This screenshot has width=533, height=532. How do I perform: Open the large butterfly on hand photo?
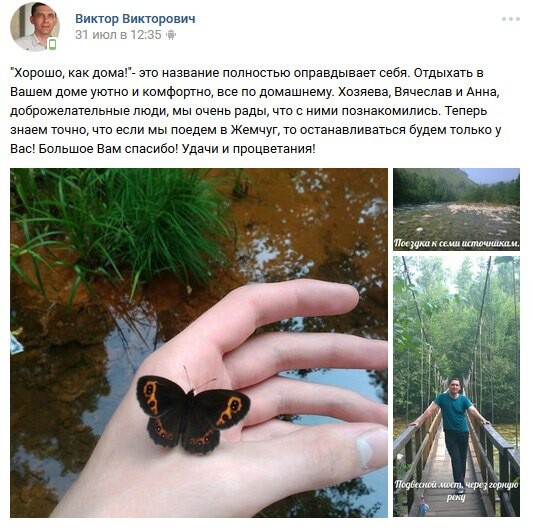click(x=199, y=343)
